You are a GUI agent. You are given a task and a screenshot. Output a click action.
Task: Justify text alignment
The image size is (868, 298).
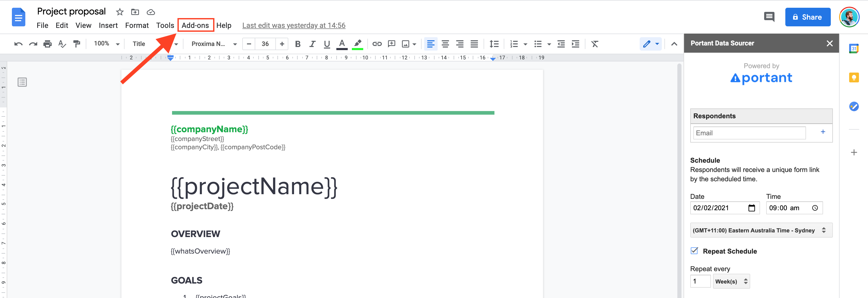click(x=474, y=44)
